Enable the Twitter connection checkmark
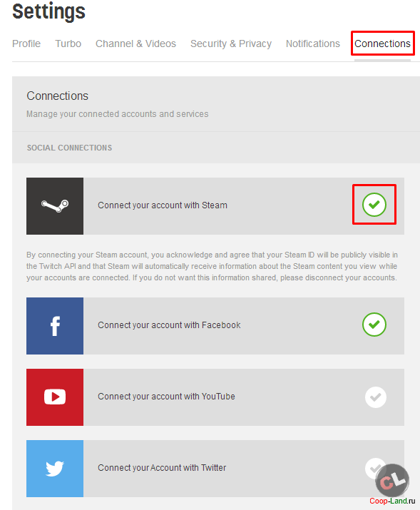 point(374,468)
